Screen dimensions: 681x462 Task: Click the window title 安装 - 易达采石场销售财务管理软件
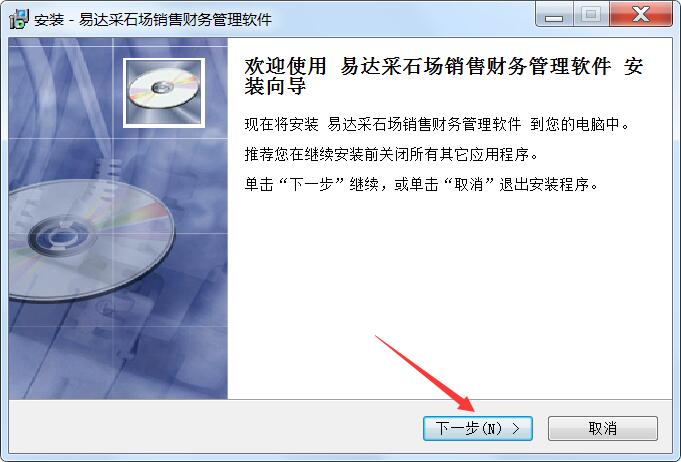coord(153,20)
